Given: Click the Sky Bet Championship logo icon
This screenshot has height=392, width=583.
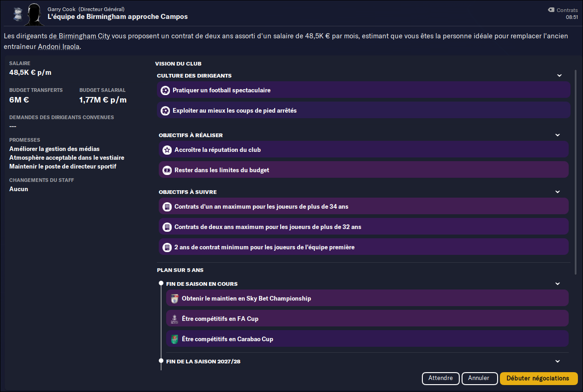Looking at the screenshot, I should coord(174,299).
